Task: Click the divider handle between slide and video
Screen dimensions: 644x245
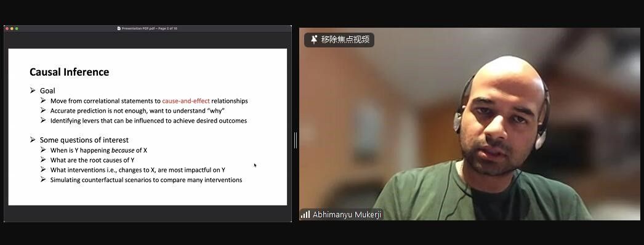Action: (x=296, y=140)
